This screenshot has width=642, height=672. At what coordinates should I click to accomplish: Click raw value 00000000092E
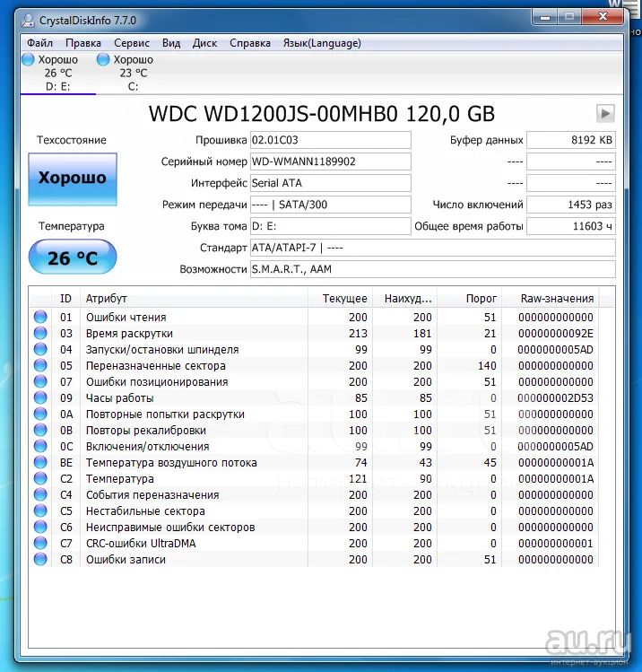coord(556,334)
